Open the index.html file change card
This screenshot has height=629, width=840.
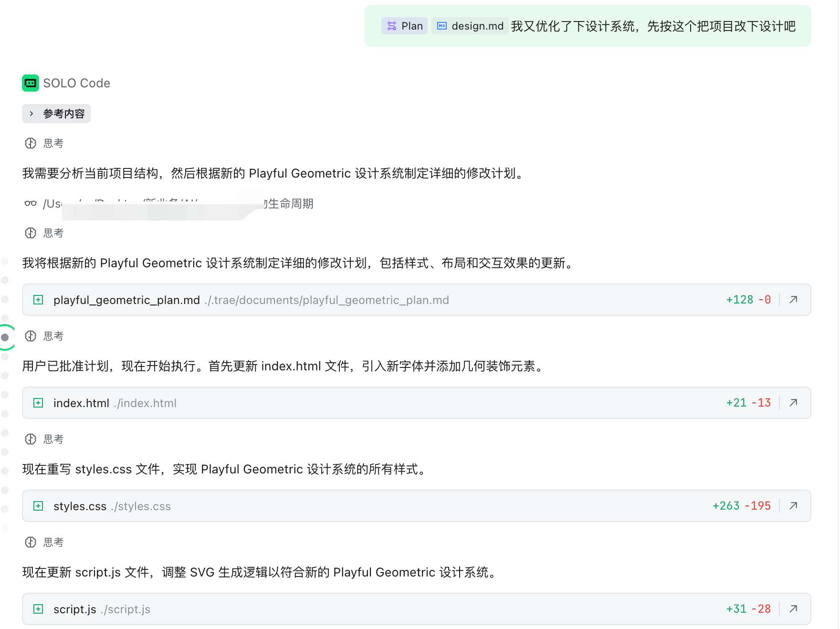tap(81, 403)
